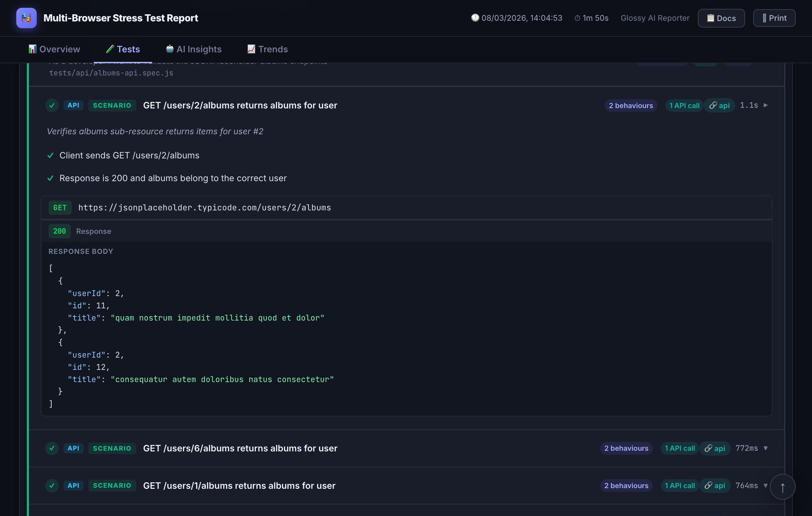Click the SCENARIO badge on /users/2/albums row

coord(112,105)
